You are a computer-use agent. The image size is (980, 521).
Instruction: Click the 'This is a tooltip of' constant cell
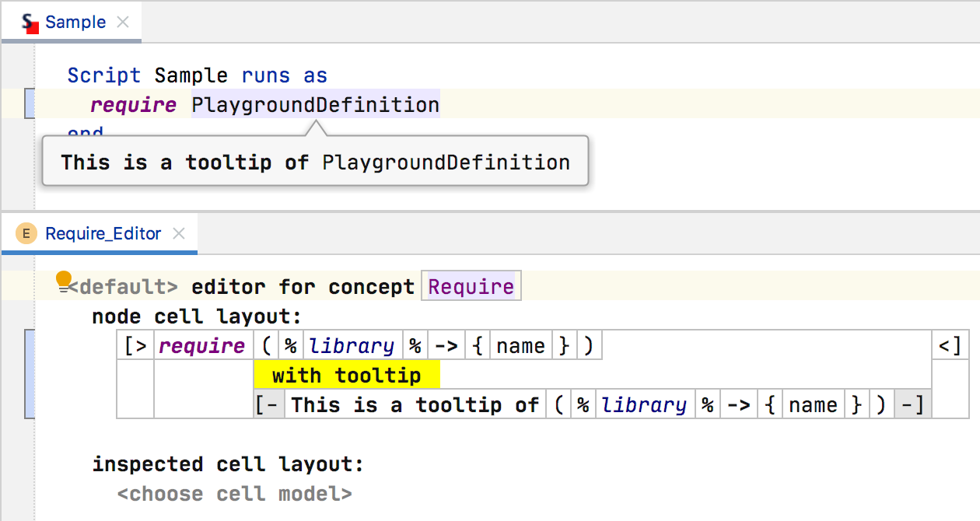[x=415, y=405]
